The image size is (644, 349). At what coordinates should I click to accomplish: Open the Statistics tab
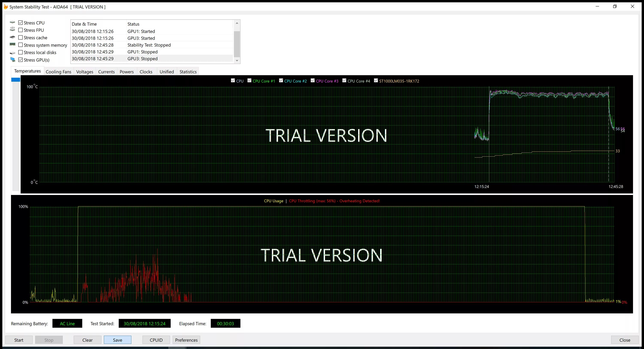coord(188,72)
